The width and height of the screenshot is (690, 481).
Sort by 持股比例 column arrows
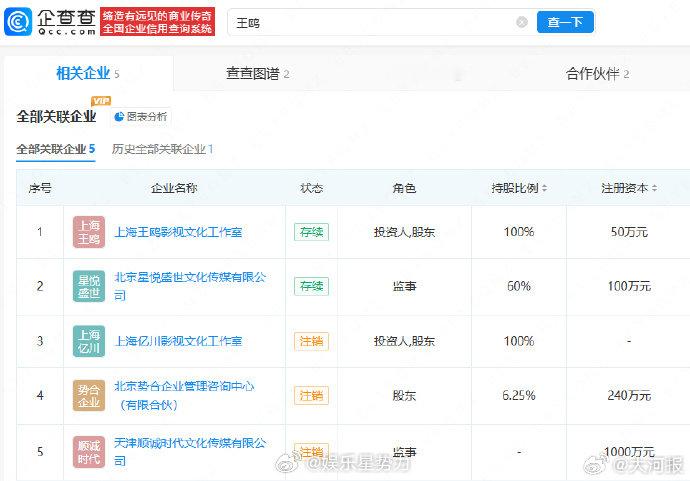544,188
